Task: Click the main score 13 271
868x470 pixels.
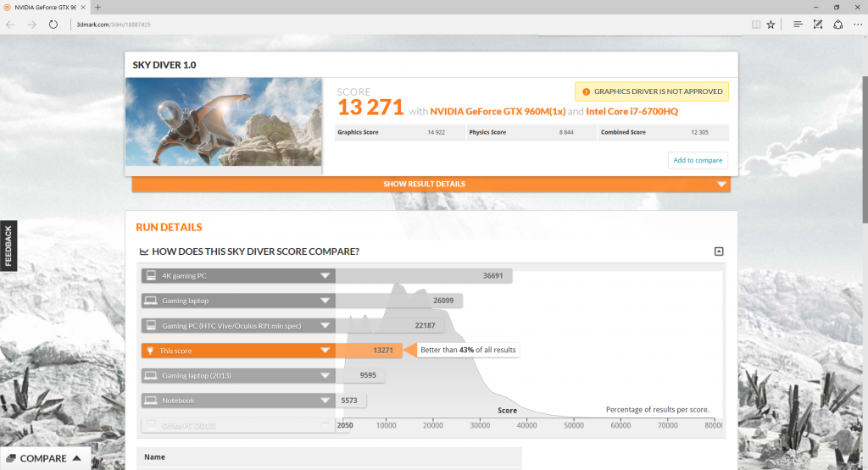Action: pyautogui.click(x=370, y=108)
